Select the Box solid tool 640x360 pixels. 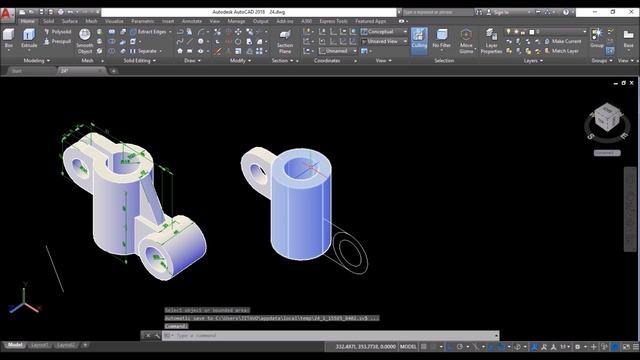[9, 39]
